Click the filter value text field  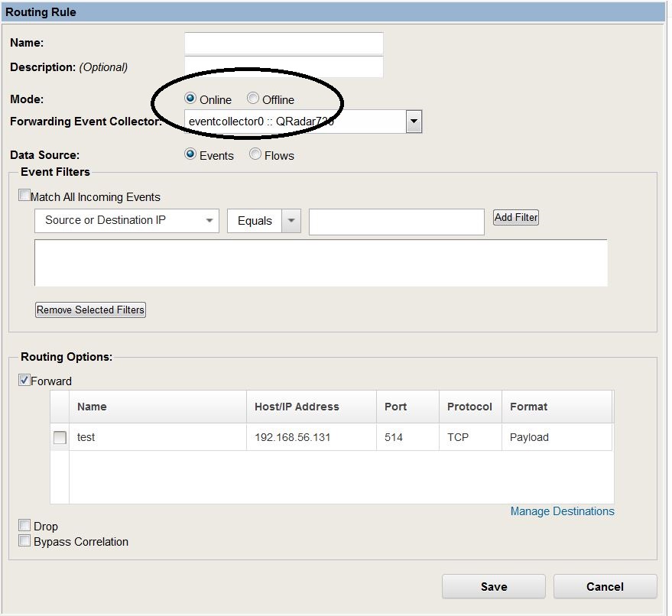click(397, 222)
